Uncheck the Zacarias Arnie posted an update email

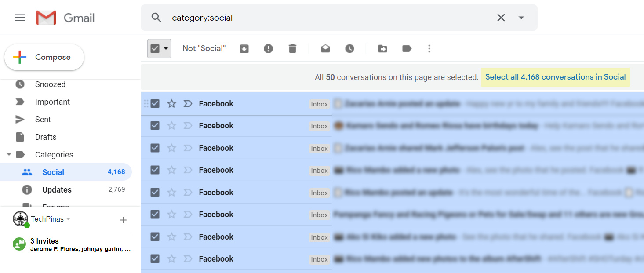155,104
